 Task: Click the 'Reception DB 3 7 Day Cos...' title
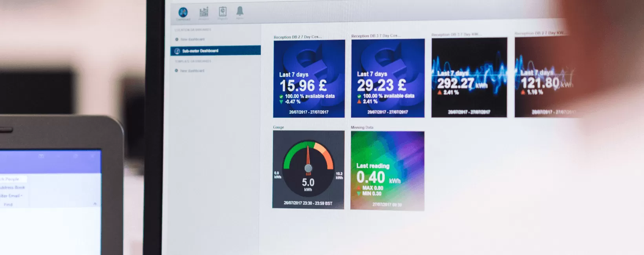coord(376,36)
